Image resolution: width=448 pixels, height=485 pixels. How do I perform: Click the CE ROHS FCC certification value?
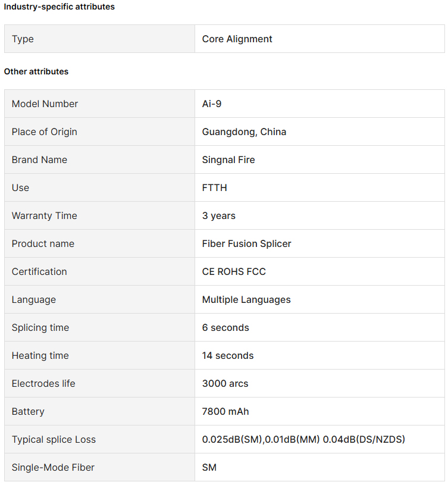[234, 271]
